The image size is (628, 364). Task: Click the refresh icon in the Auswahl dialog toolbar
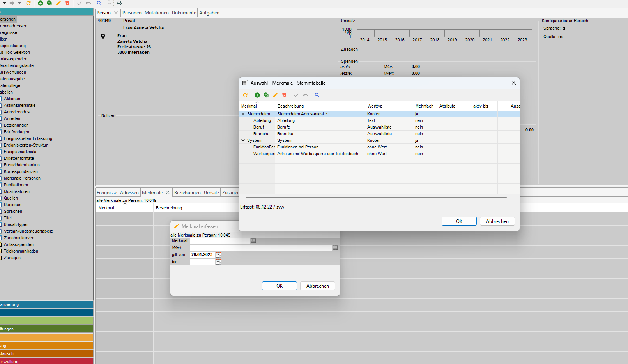[245, 95]
